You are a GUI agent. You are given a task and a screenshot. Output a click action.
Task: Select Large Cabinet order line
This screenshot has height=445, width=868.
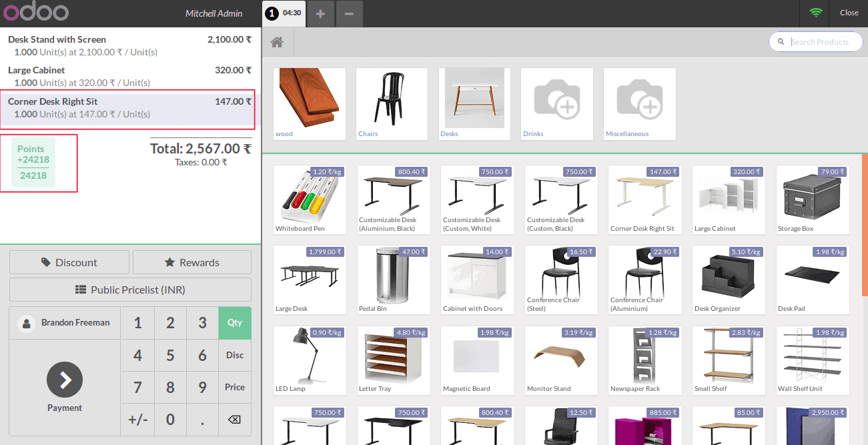click(x=130, y=76)
